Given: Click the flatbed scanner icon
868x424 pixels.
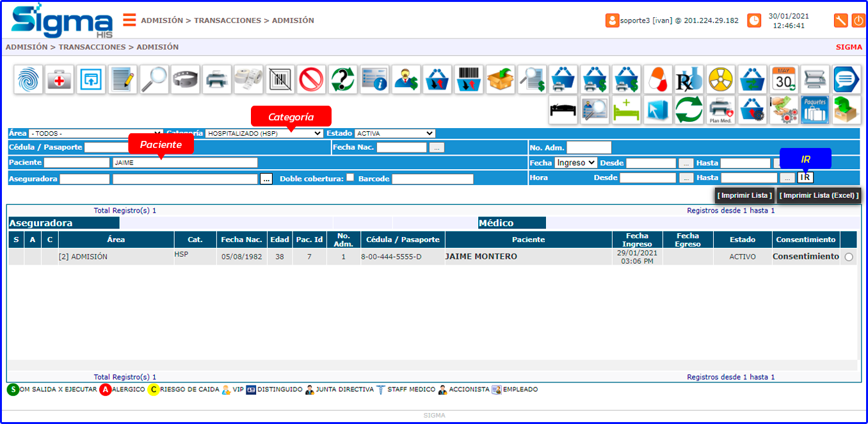Looking at the screenshot, I should pyautogui.click(x=814, y=80).
